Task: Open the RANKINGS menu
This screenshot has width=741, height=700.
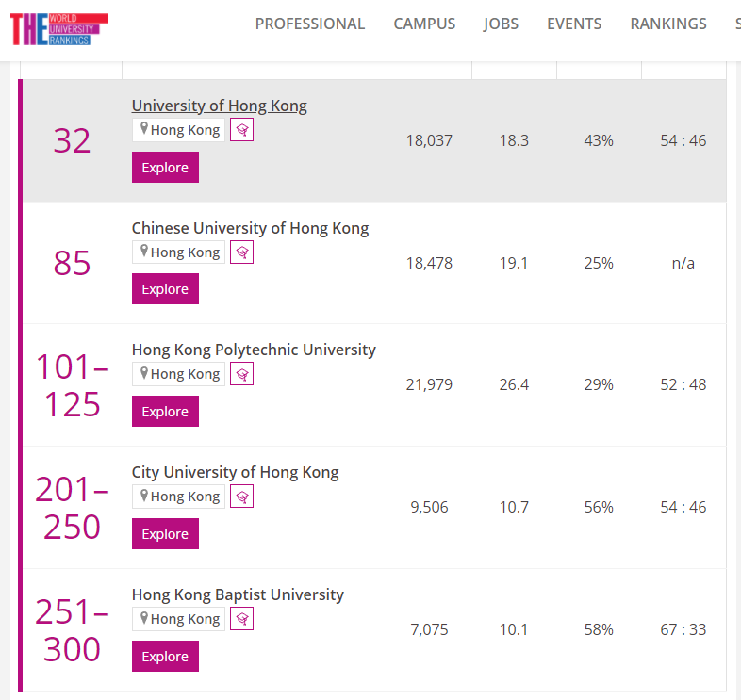Action: (x=668, y=24)
